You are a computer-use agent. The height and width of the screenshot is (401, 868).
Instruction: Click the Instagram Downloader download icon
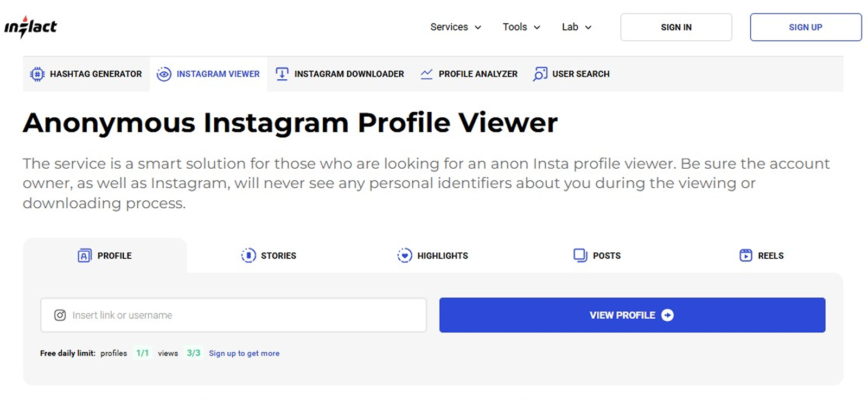[282, 74]
